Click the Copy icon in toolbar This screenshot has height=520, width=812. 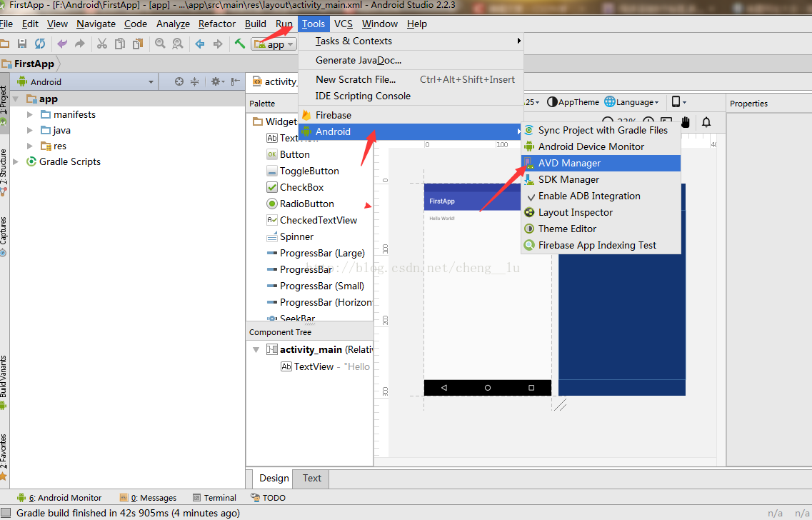point(120,44)
